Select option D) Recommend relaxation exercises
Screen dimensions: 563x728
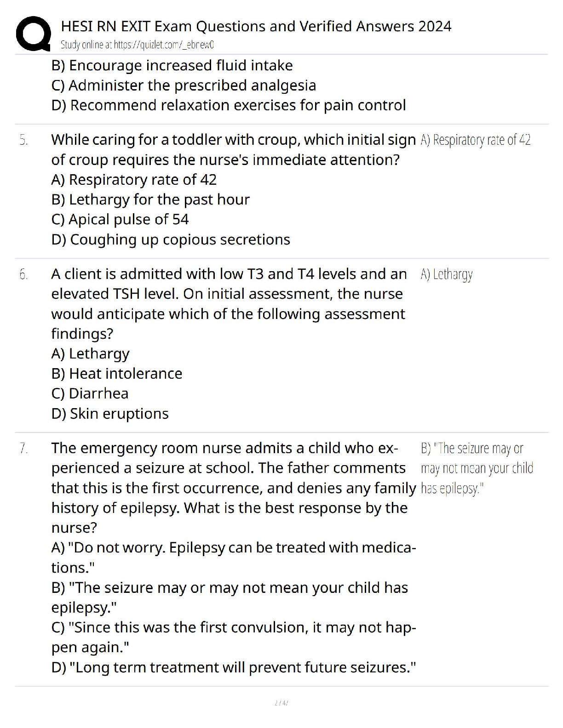229,105
